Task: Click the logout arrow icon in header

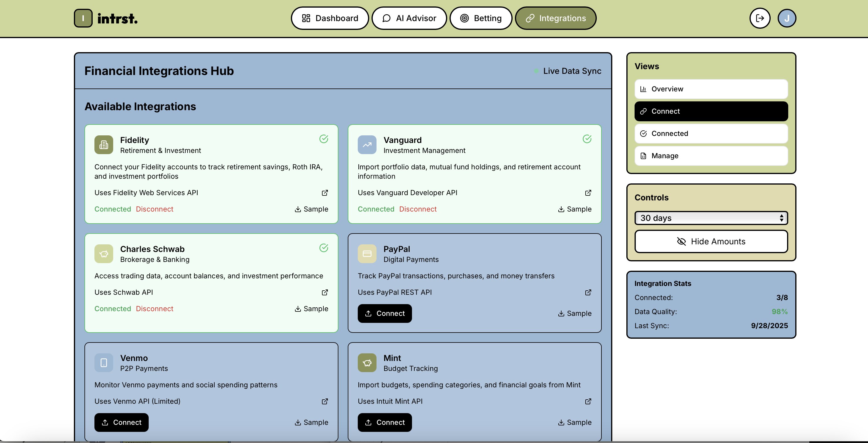Action: (x=759, y=18)
